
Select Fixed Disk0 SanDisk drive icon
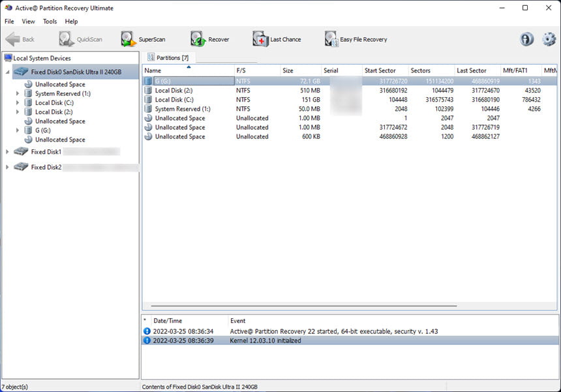21,72
